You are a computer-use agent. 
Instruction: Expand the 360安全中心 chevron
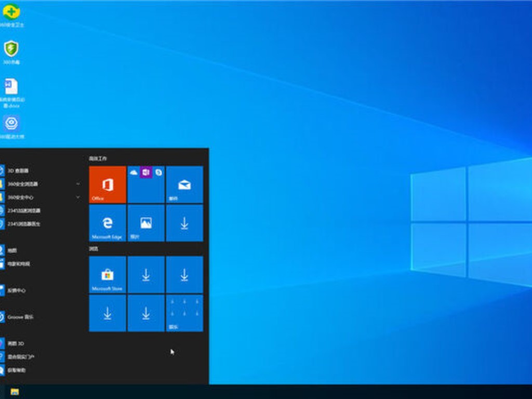(78, 197)
